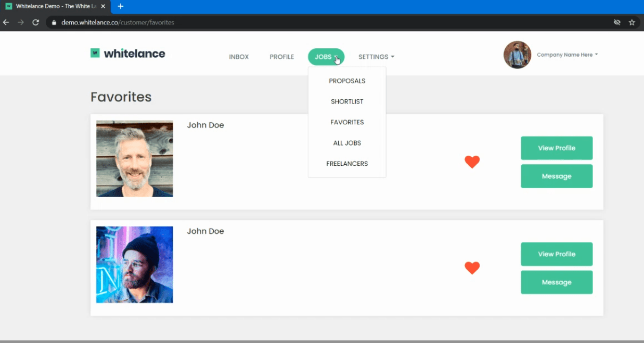Open the Company Name Here dropdown
This screenshot has height=343, width=644.
click(x=567, y=55)
